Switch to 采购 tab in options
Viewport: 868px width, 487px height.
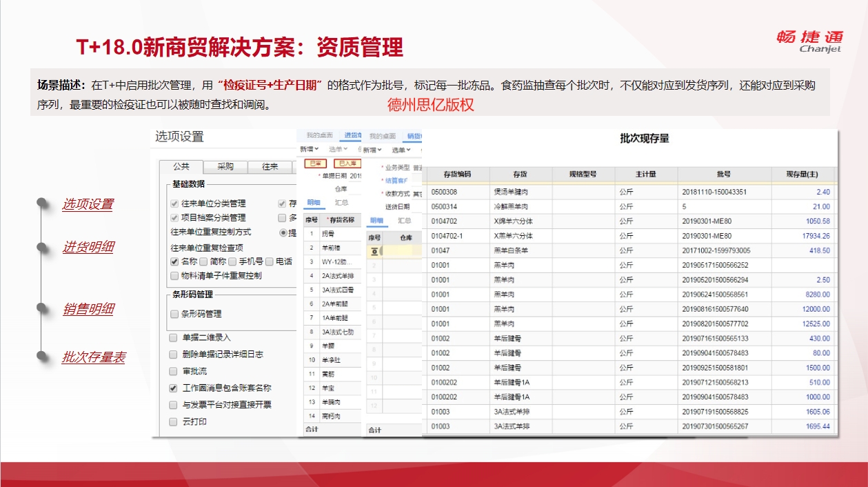(225, 167)
